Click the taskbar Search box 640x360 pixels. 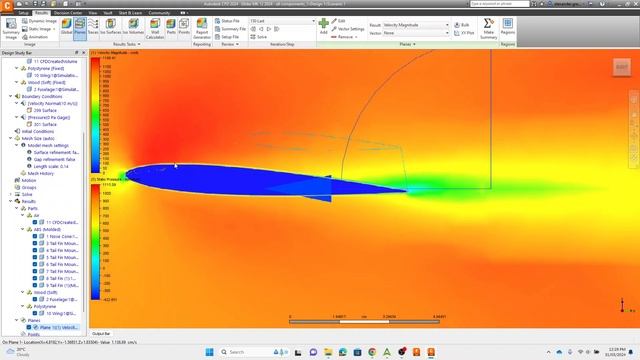[x=253, y=352]
